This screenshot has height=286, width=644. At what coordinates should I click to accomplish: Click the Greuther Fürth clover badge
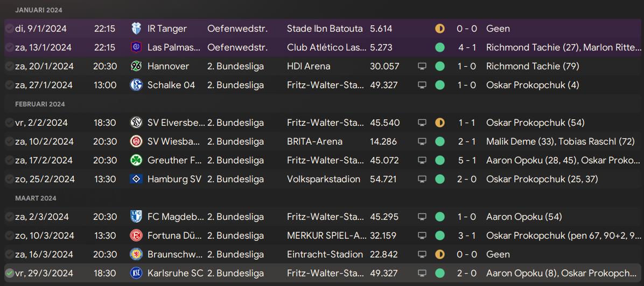tap(136, 160)
